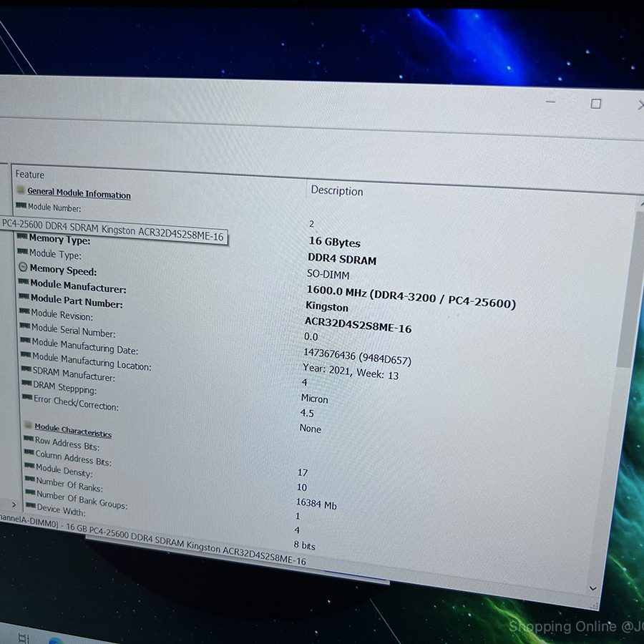Click the Year: 2021, Week: 13 value
Image resolution: width=644 pixels, height=644 pixels.
point(351,371)
